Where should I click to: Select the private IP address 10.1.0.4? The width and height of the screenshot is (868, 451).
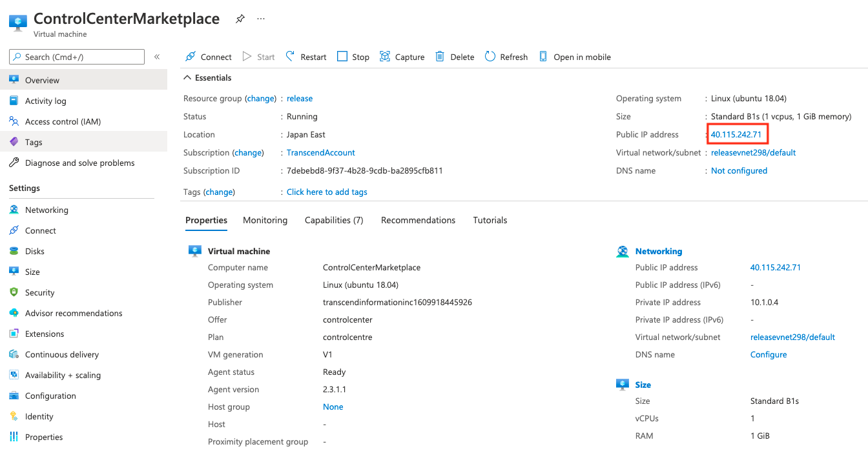pos(765,303)
